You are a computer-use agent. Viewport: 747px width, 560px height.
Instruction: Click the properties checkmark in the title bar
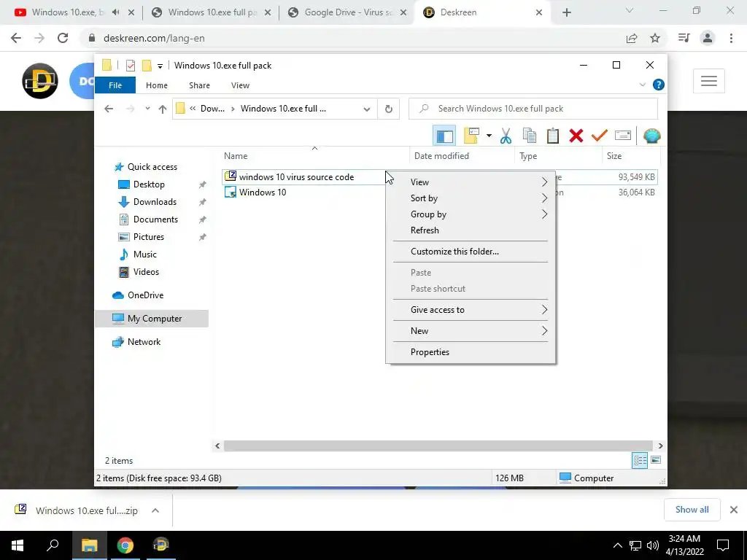click(x=131, y=66)
